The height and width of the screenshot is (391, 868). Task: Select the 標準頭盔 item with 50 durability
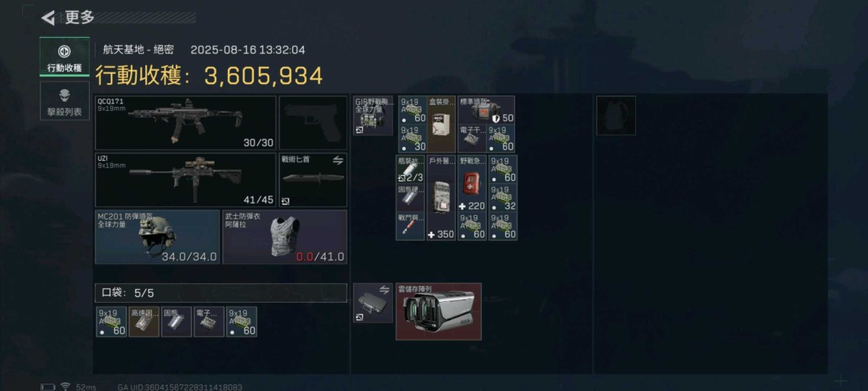coord(486,109)
